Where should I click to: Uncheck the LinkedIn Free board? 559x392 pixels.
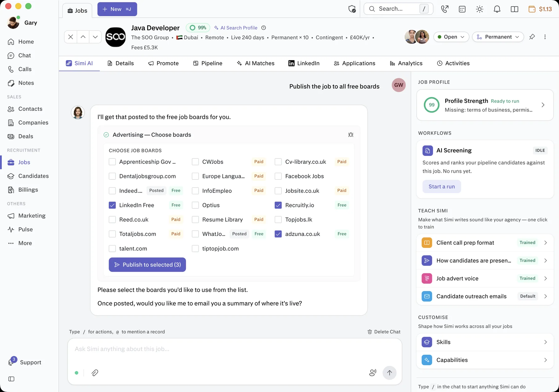[x=112, y=205]
